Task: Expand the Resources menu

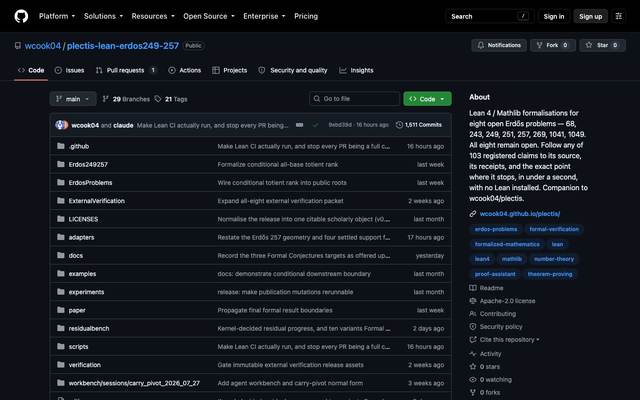Action: 153,16
